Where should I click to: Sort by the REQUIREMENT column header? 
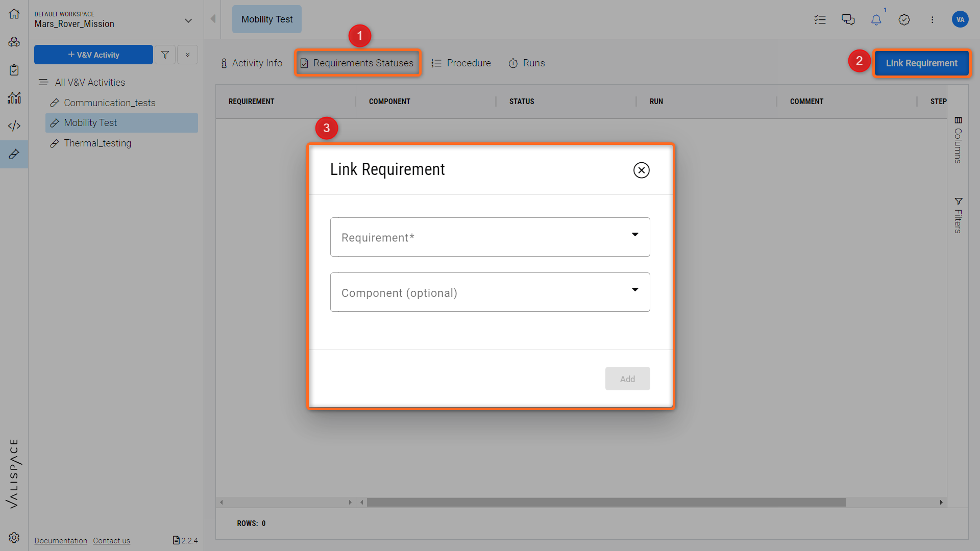tap(251, 102)
